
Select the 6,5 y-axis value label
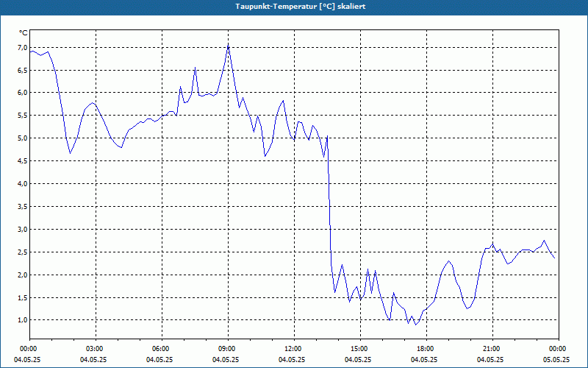(x=22, y=70)
